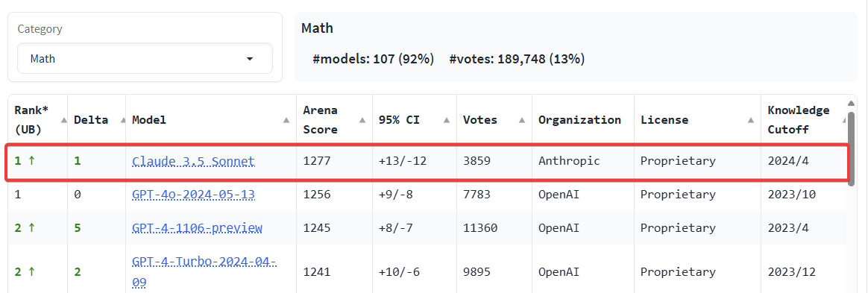The width and height of the screenshot is (868, 293).
Task: Open GPT-4o-2024-05-13 model link
Action: click(193, 195)
